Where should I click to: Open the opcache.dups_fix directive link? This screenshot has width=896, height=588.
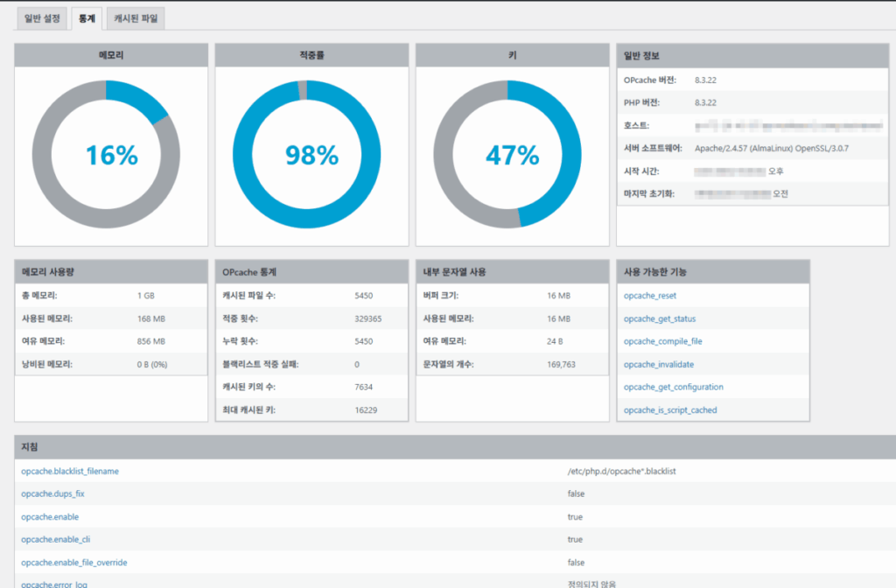pyautogui.click(x=52, y=493)
